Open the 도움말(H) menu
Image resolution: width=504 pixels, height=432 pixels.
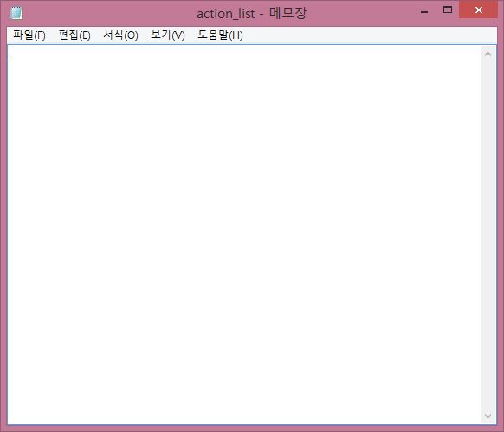click(220, 35)
